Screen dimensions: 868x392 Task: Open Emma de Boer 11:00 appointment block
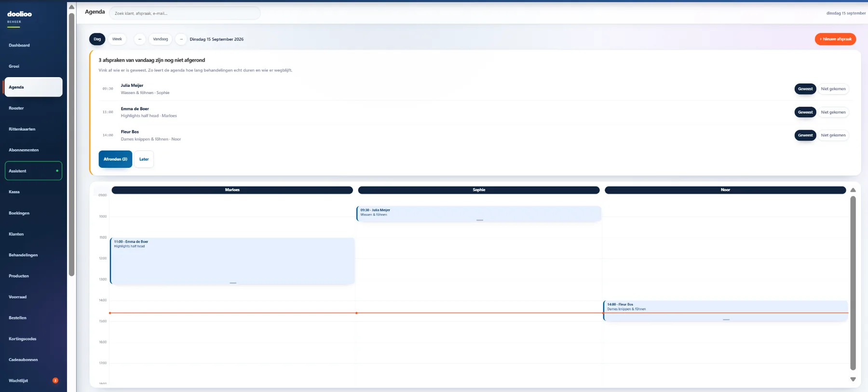coord(232,261)
